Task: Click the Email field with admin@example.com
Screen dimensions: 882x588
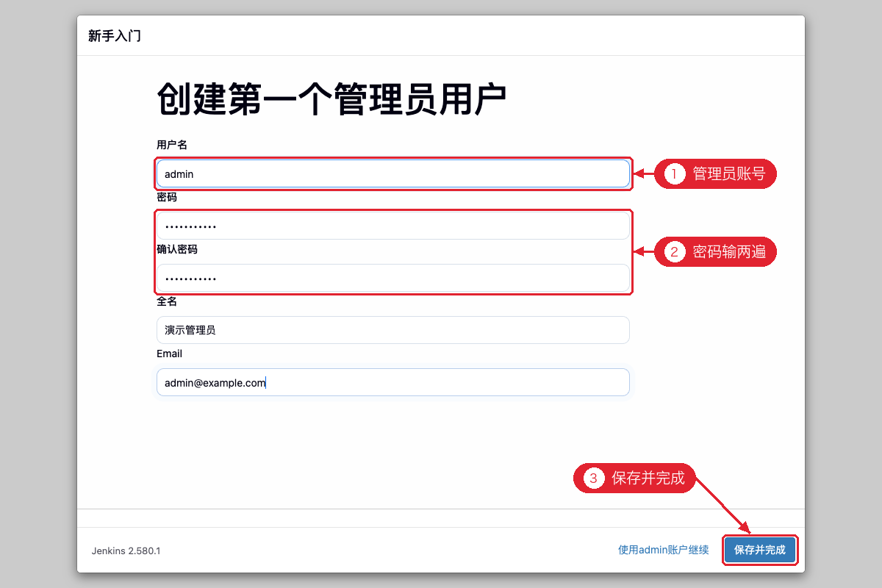Action: pyautogui.click(x=392, y=382)
